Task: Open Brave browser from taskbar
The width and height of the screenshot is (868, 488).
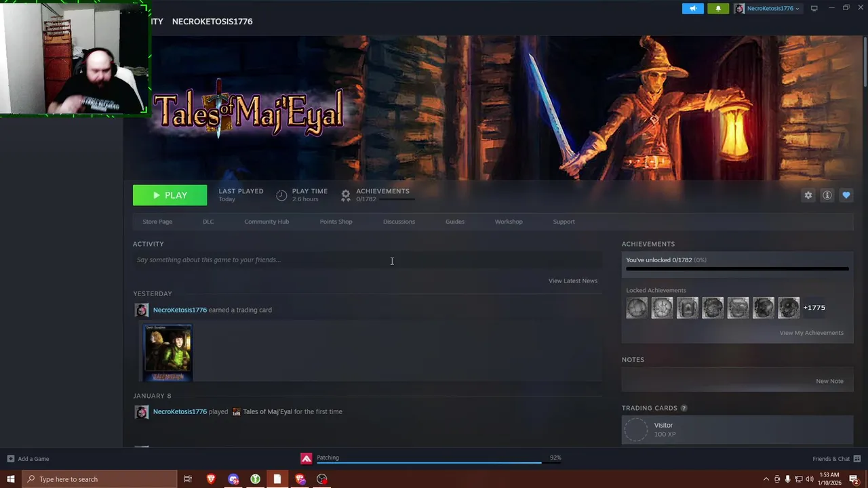Action: pyautogui.click(x=211, y=479)
